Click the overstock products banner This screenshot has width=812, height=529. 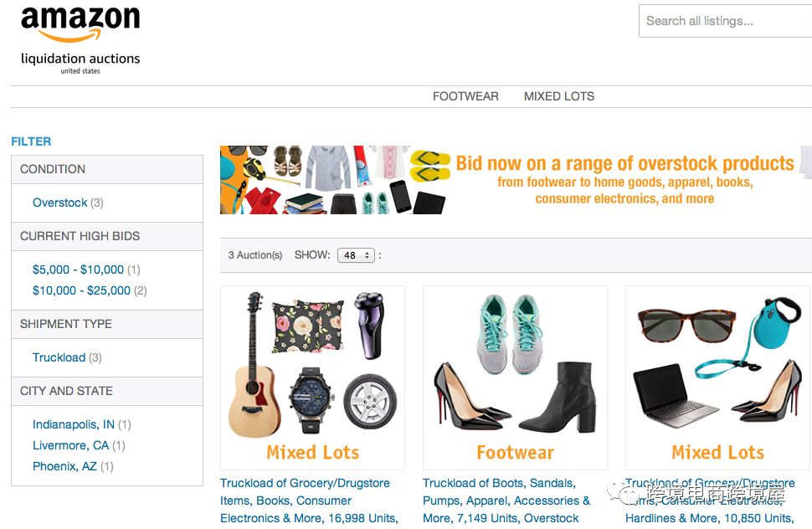coord(516,180)
